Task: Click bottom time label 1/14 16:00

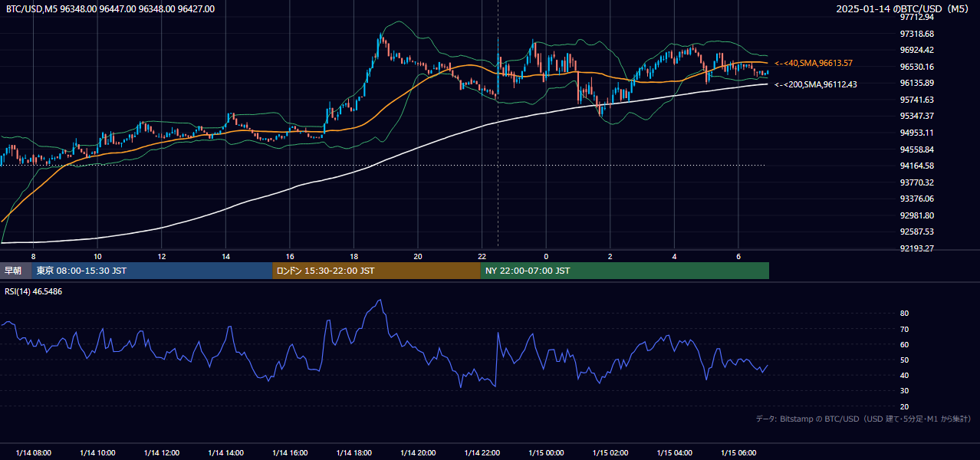Action: [289, 452]
